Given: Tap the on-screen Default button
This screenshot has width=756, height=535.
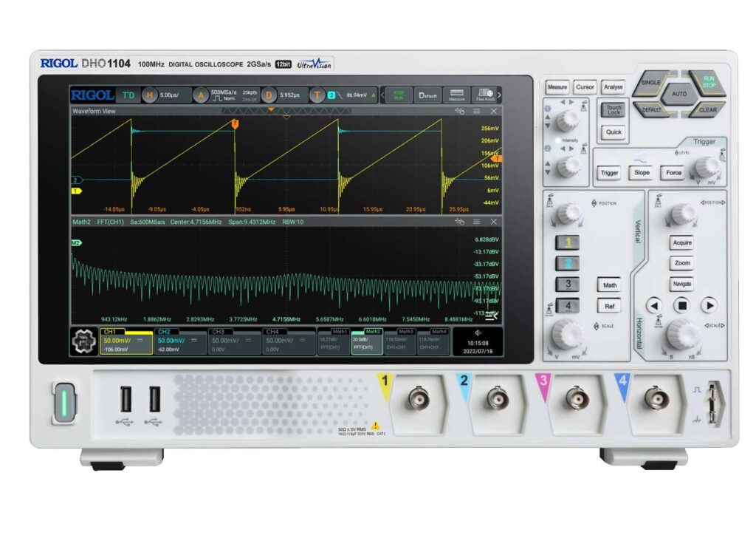Looking at the screenshot, I should point(427,95).
